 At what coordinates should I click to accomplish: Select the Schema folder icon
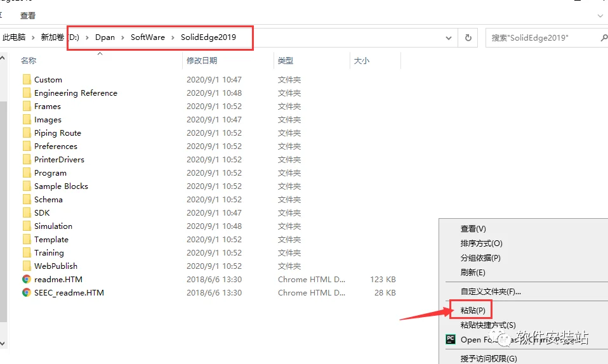coord(27,199)
